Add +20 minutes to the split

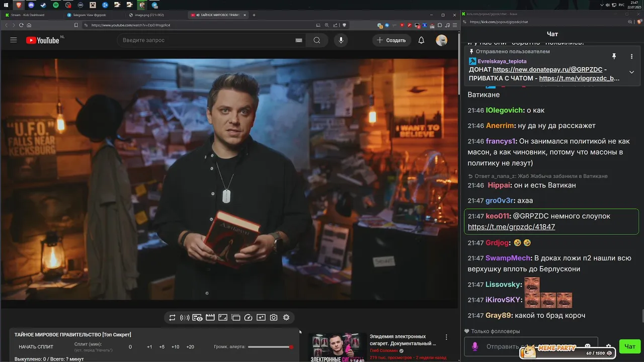[190, 347]
